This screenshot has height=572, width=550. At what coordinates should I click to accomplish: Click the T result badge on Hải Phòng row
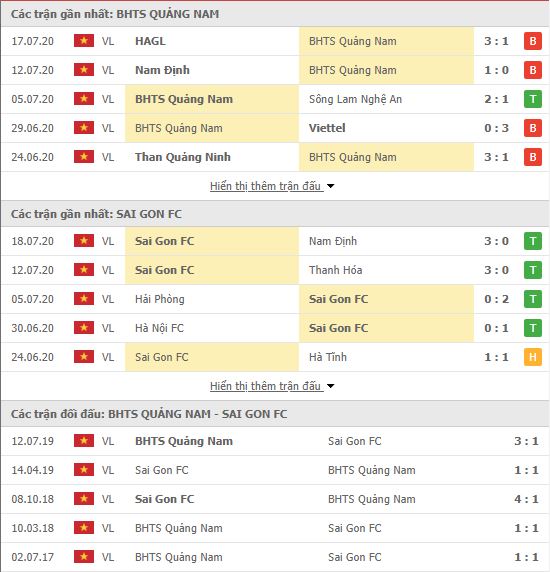532,299
